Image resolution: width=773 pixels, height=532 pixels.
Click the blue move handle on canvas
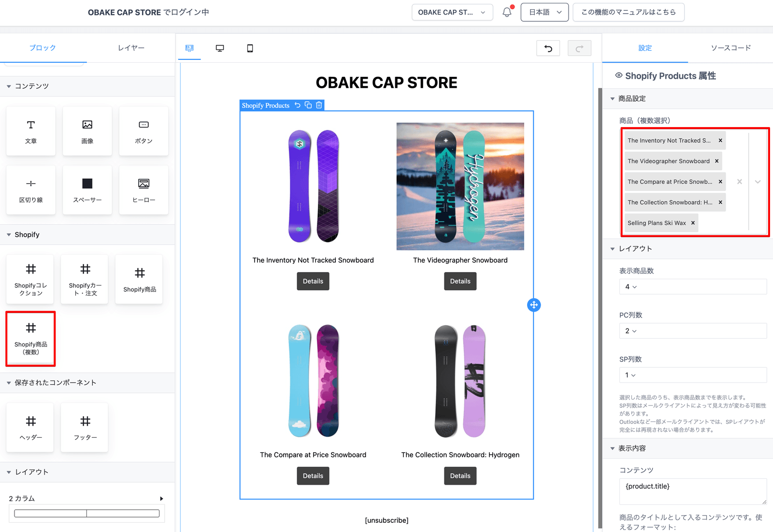tap(534, 305)
